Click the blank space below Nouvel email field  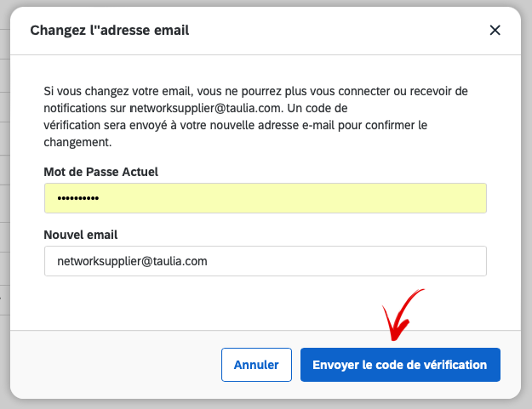[x=203, y=303]
